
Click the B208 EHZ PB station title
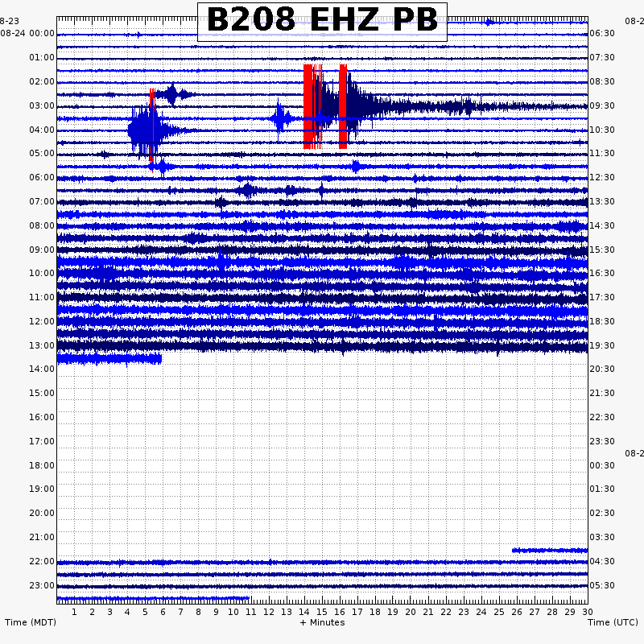(x=323, y=19)
